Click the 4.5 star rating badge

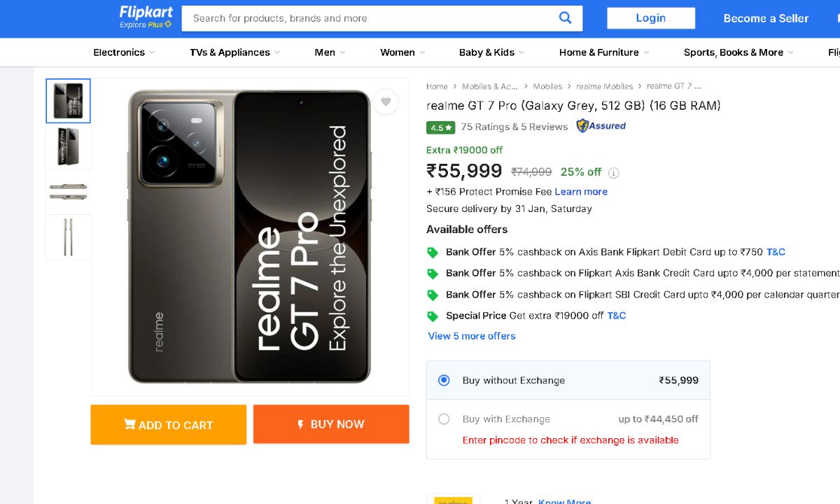pos(441,127)
